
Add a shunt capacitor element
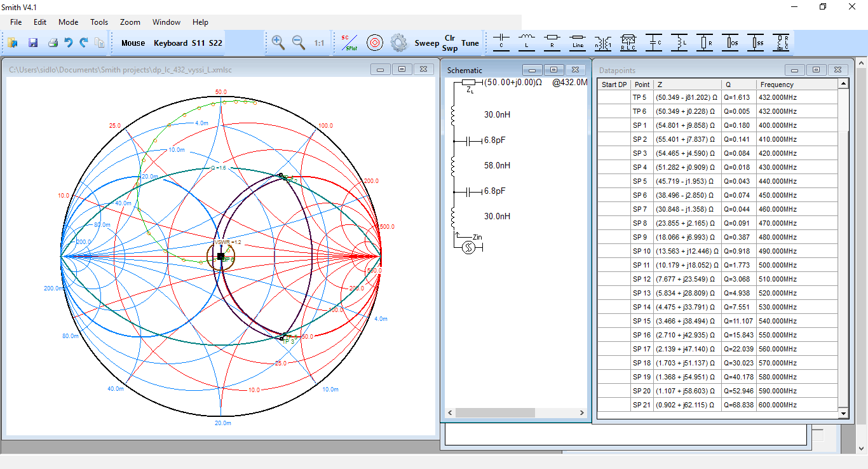pos(654,43)
